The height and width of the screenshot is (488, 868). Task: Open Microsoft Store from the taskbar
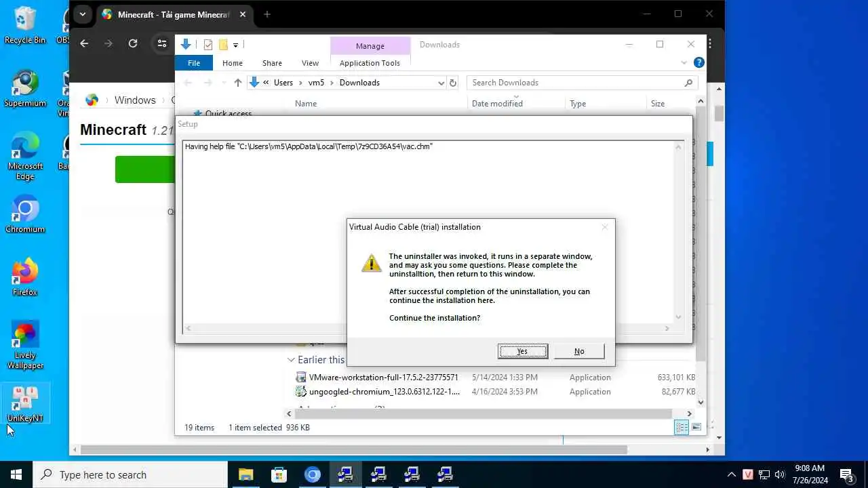[x=279, y=474]
